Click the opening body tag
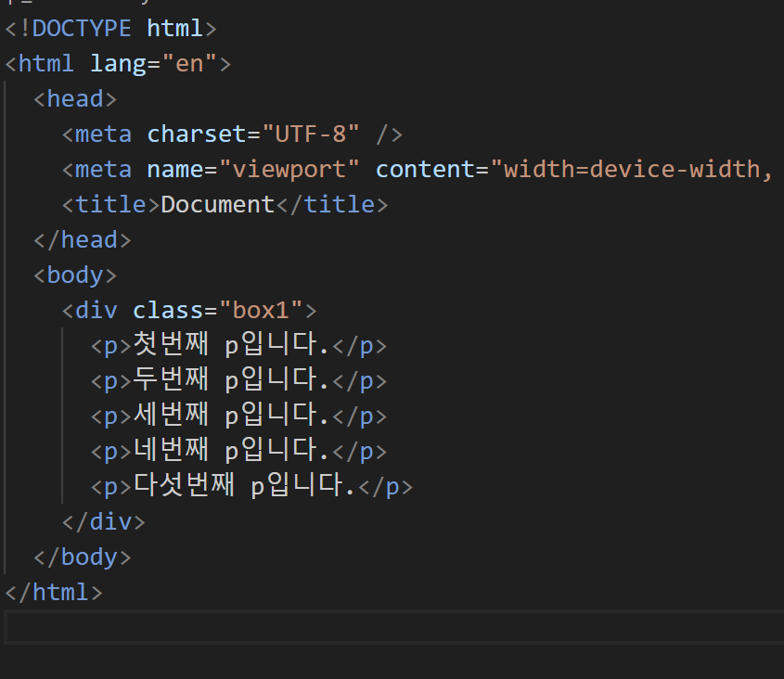 (75, 275)
